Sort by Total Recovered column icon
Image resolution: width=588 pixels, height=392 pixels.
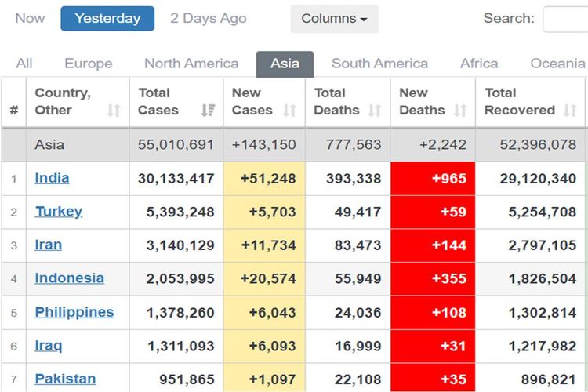tap(570, 111)
